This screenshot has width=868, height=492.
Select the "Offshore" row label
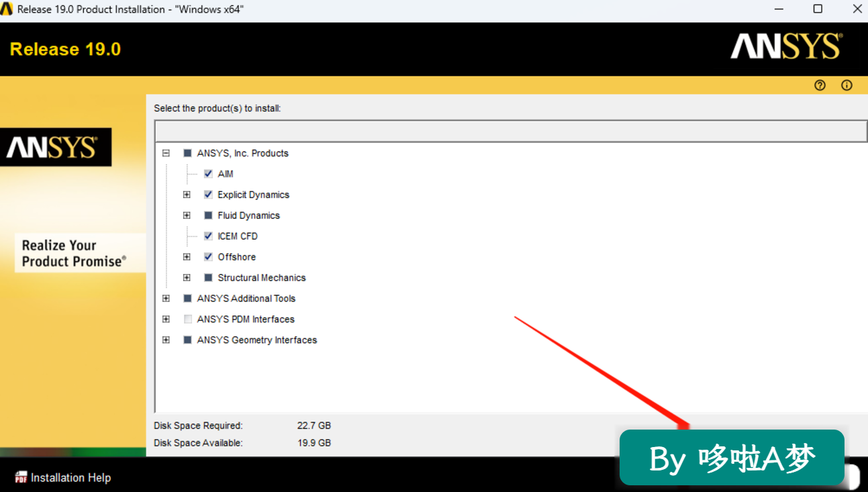pyautogui.click(x=237, y=257)
